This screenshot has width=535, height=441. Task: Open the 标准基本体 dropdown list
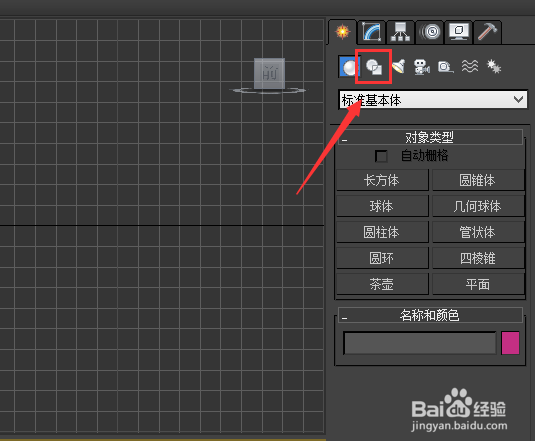(433, 100)
